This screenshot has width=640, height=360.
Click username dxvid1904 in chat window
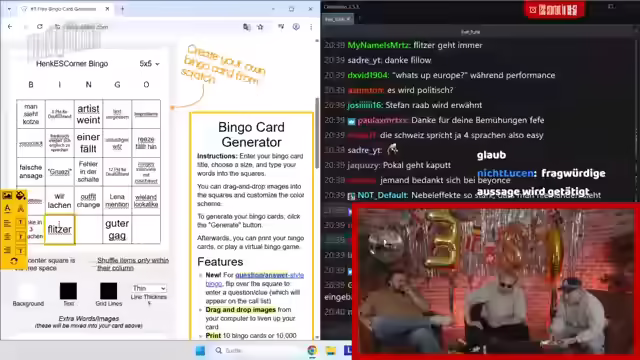tap(368, 76)
